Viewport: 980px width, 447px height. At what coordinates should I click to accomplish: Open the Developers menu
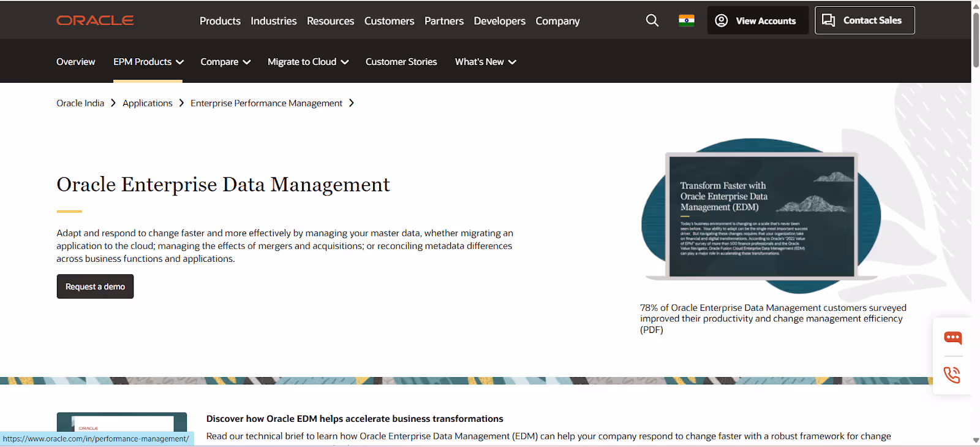(x=500, y=21)
